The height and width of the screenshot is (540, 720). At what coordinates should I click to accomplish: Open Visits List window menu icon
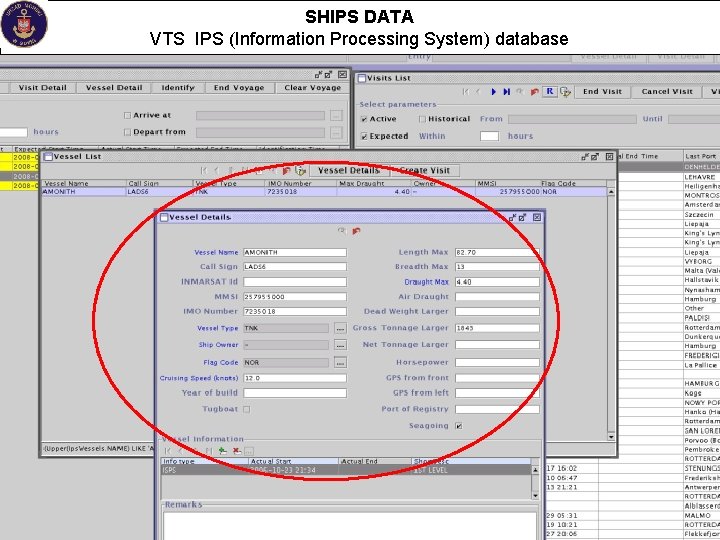click(361, 78)
